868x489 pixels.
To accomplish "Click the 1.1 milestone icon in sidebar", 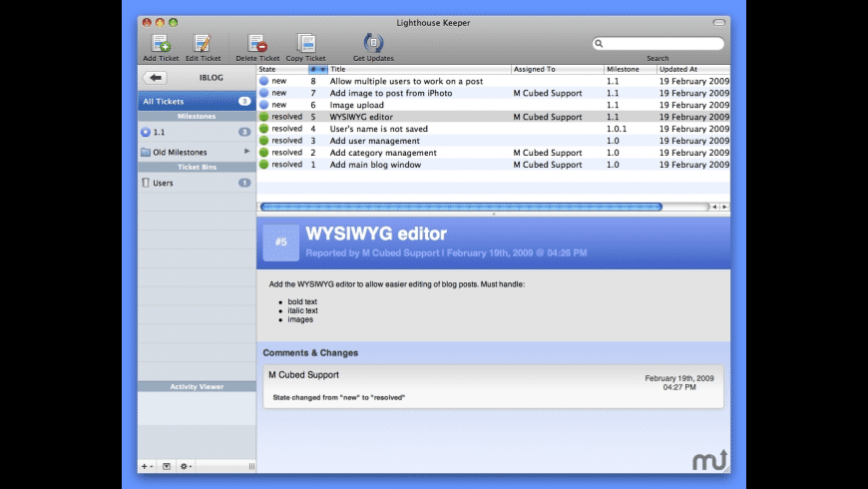I will [x=146, y=132].
